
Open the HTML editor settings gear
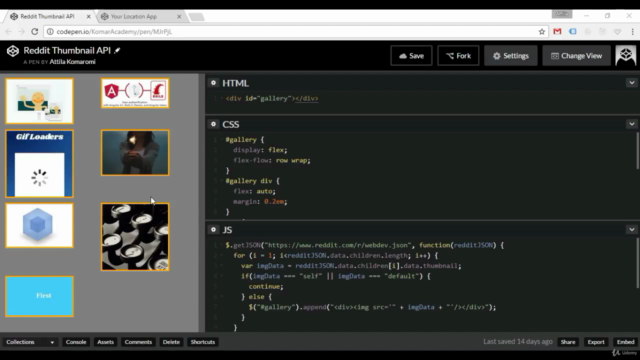[x=213, y=83]
